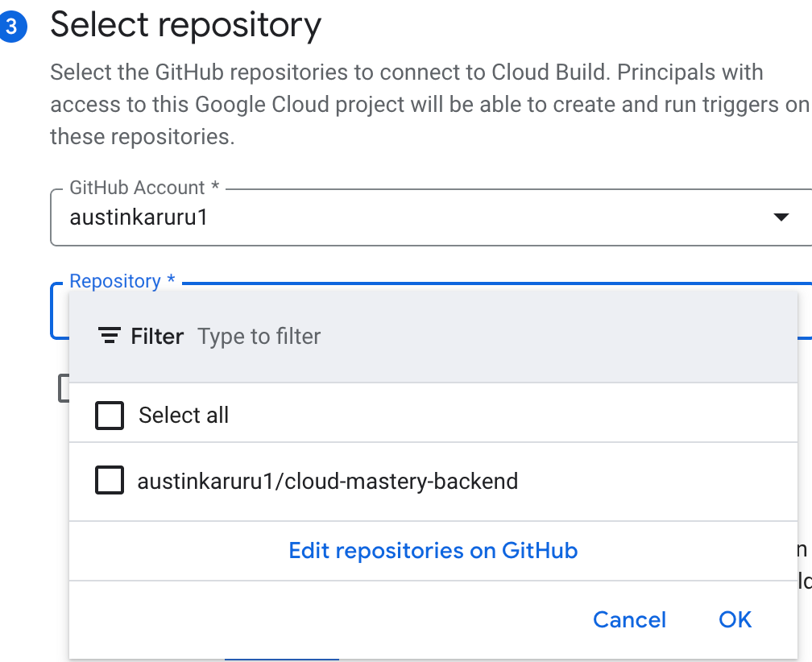Cancel the repository selection
The height and width of the screenshot is (662, 812).
tap(629, 619)
